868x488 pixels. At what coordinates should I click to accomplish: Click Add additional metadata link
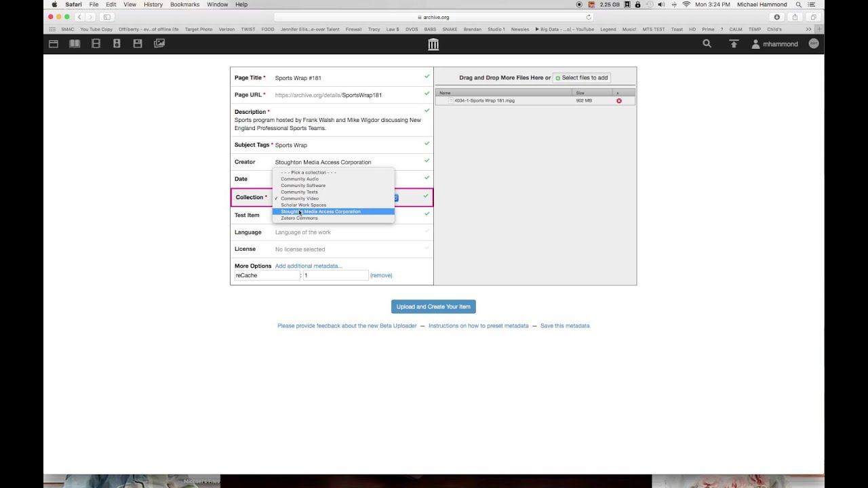(309, 266)
